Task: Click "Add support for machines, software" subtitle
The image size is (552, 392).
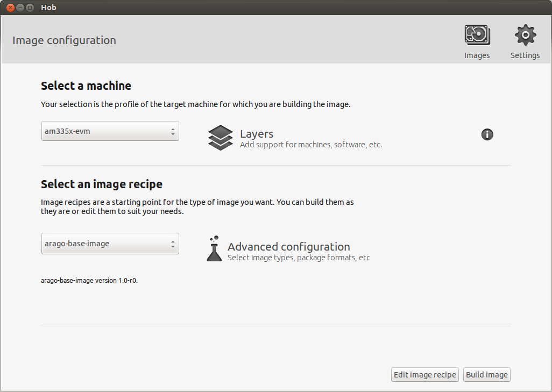Action: [310, 145]
